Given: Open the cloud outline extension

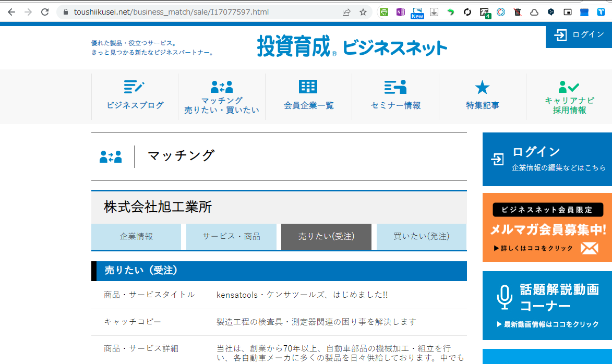Looking at the screenshot, I should point(534,12).
